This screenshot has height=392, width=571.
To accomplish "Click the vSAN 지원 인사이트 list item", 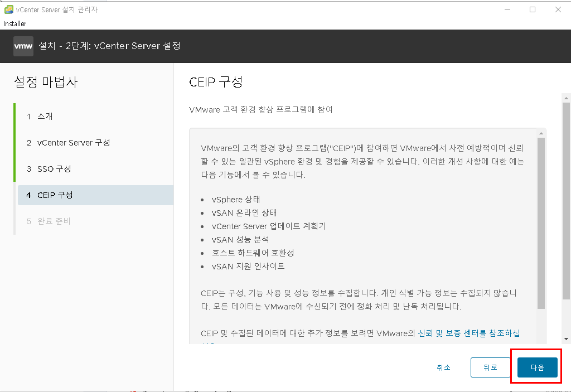I will pos(248,267).
